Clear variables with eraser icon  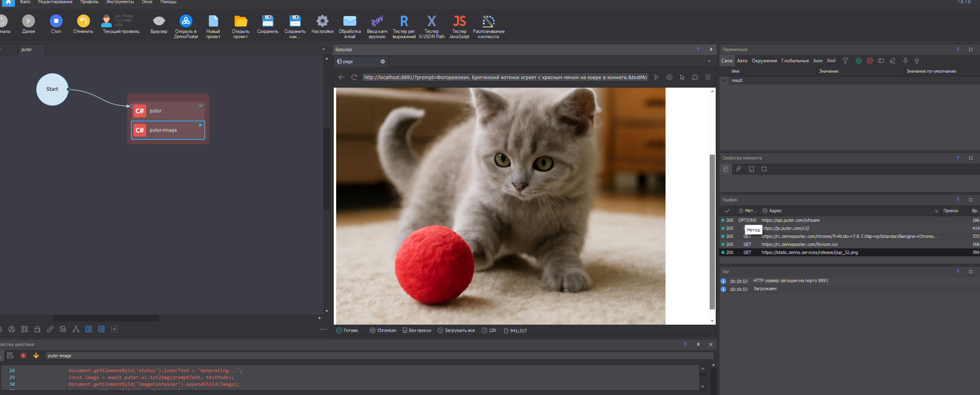892,61
